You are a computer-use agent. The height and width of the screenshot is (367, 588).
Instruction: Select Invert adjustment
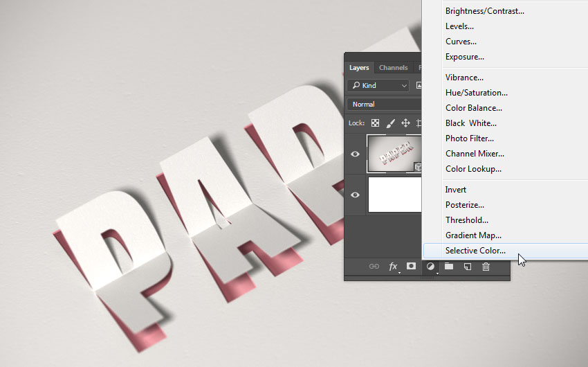coord(456,190)
